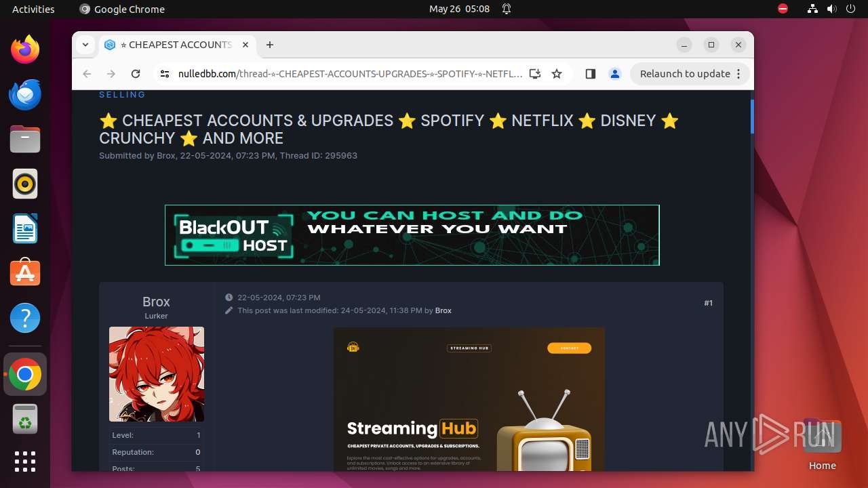Image resolution: width=868 pixels, height=488 pixels.
Task: Expand the Chrome tab search dropdown
Action: point(85,45)
